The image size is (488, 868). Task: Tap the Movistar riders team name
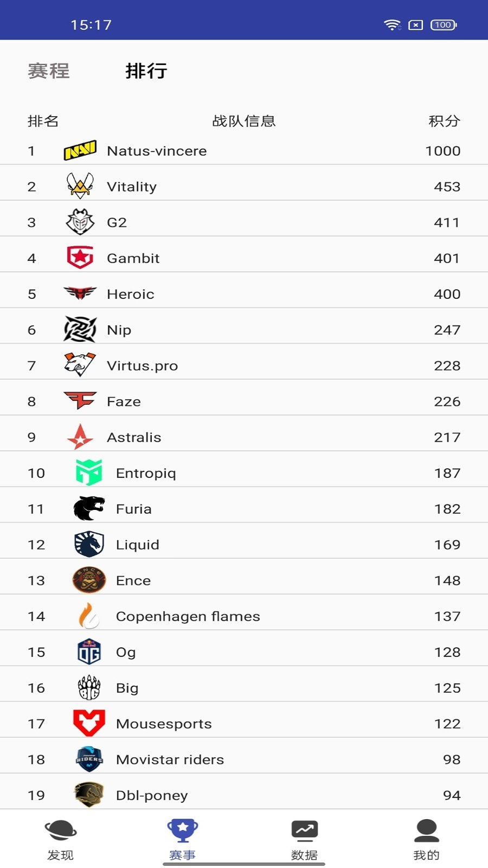tap(170, 759)
